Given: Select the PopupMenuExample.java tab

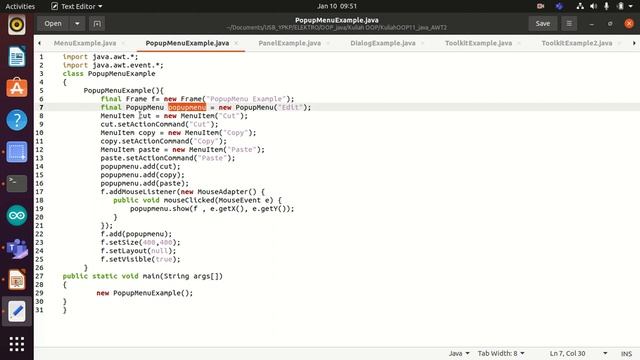Looking at the screenshot, I should [187, 43].
